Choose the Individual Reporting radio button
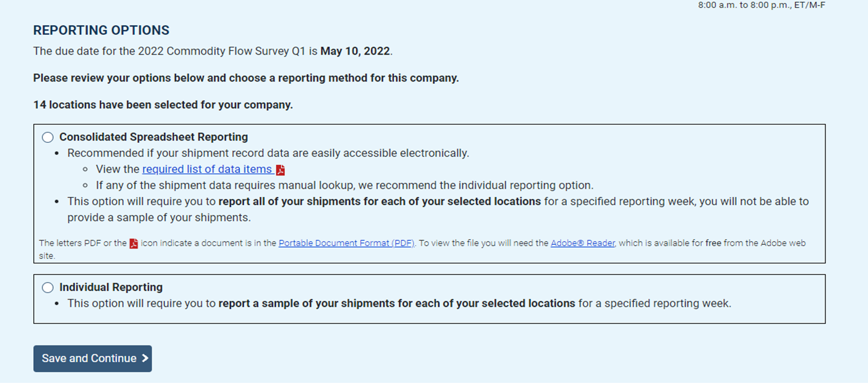Viewport: 868px width, 383px height. tap(48, 287)
